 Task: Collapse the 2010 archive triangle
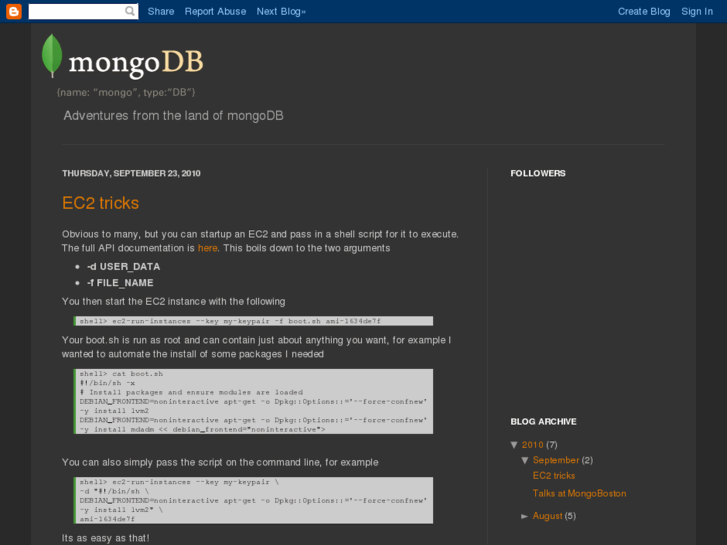(x=514, y=445)
